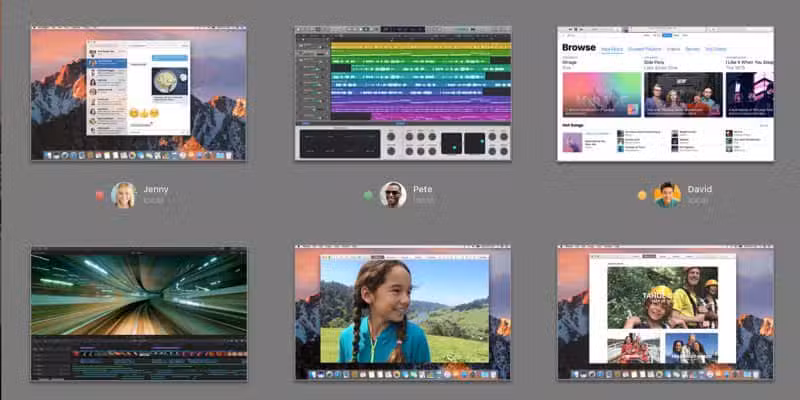Screen dimensions: 800x400
Task: Click the colorful album banner on David's screen
Action: (601, 94)
